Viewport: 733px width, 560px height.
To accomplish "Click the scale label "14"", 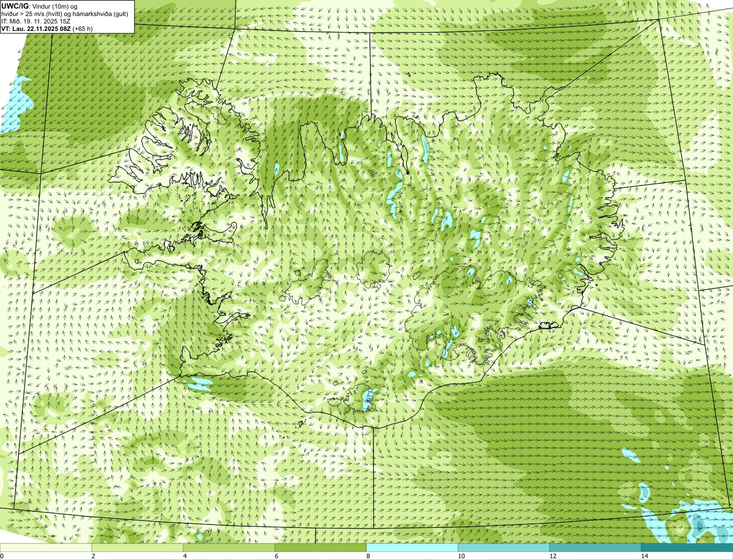I will click(644, 556).
